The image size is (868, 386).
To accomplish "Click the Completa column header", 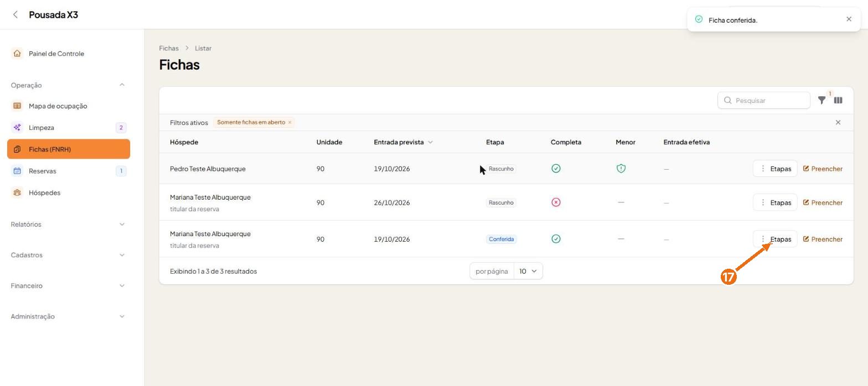I will click(x=566, y=142).
